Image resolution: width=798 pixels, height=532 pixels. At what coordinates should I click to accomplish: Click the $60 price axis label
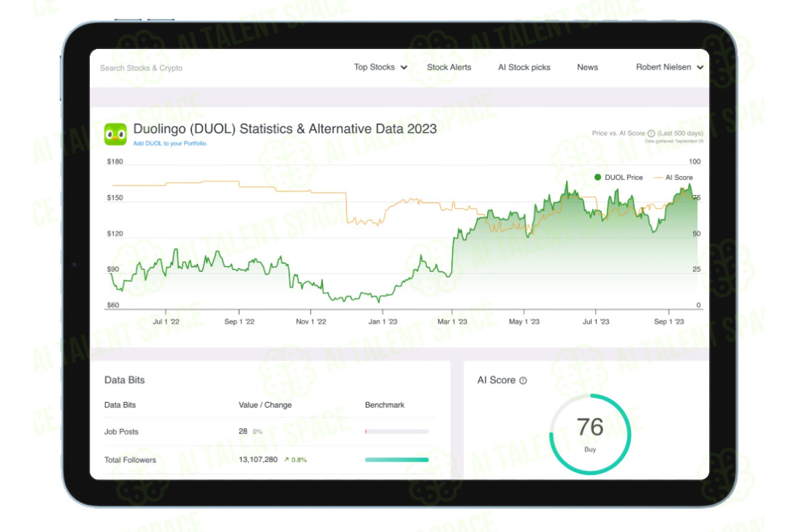coord(113,305)
